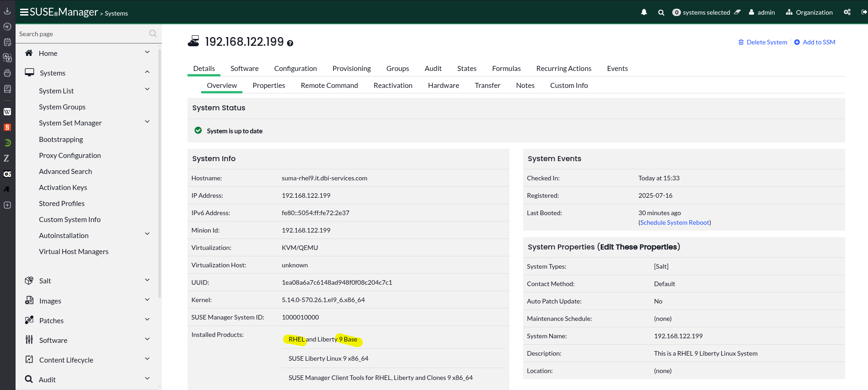Click the Search page input field
Viewport: 868px width, 390px height.
[82, 34]
